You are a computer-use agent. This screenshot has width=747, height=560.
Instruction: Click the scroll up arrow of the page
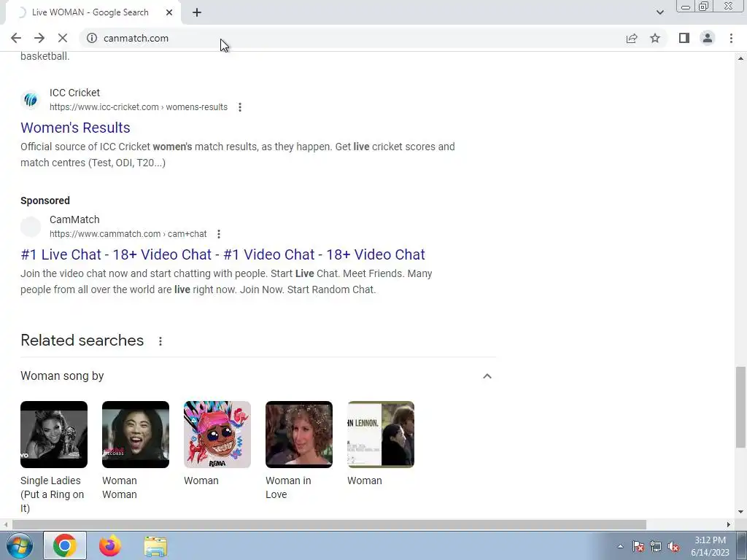point(740,58)
